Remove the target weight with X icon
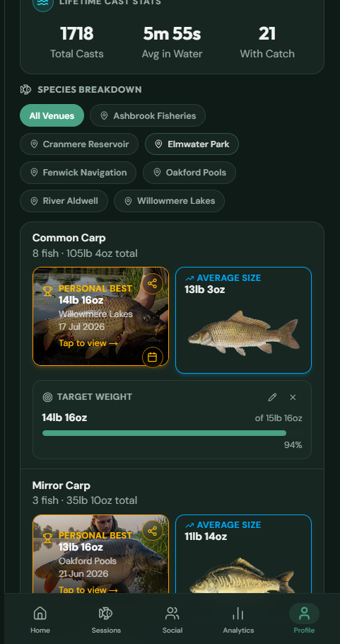Viewport: 340px width, 644px height. coord(293,397)
